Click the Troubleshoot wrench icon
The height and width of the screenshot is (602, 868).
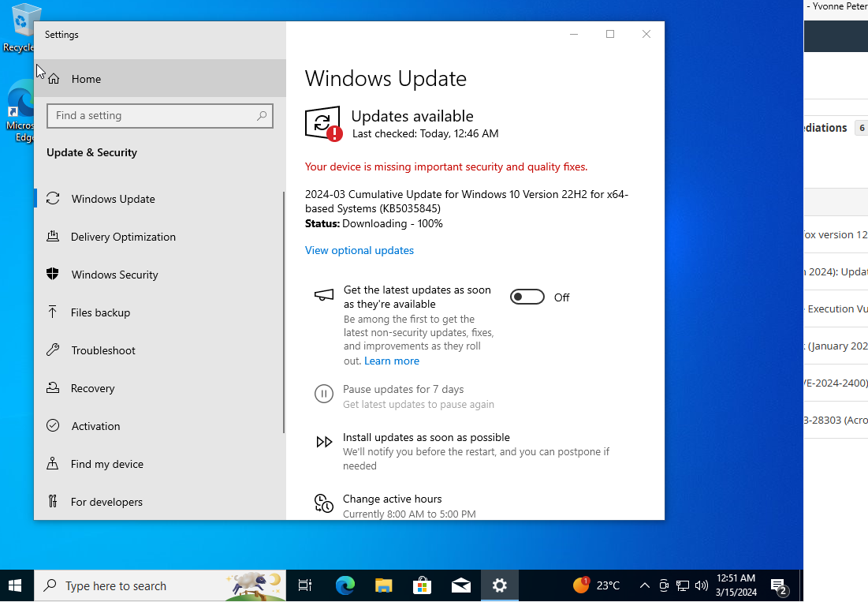click(53, 350)
